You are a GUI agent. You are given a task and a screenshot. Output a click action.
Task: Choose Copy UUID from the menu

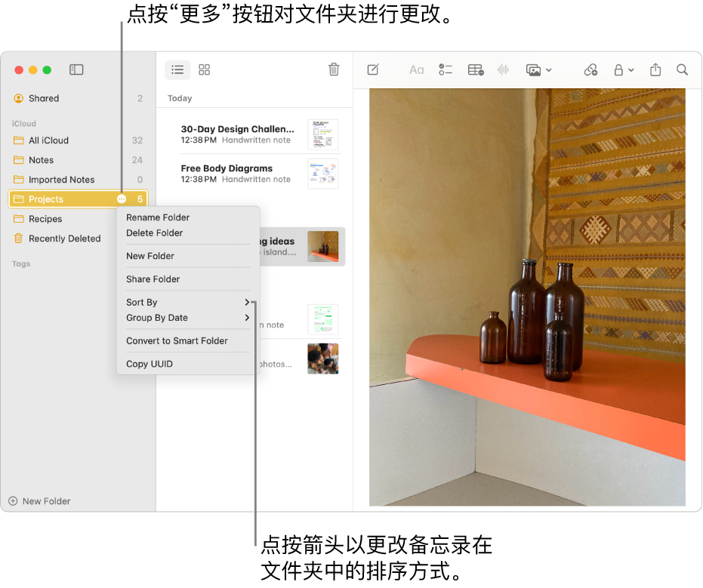coord(188,364)
